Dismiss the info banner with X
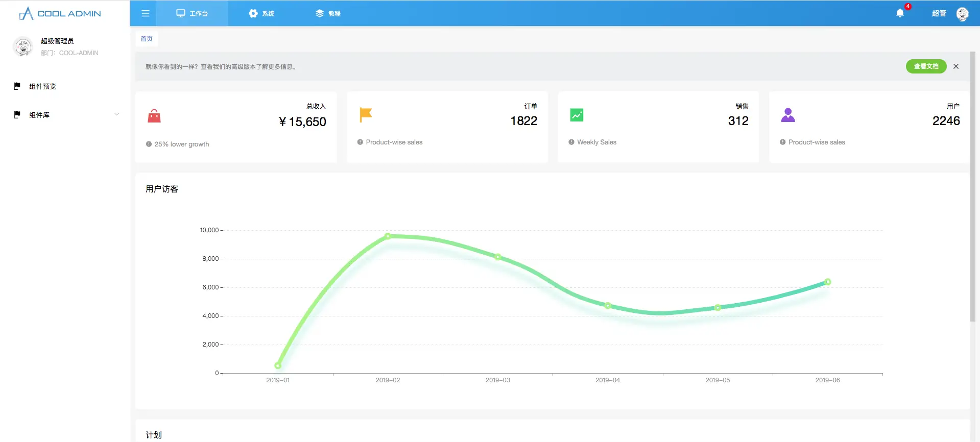 click(956, 66)
